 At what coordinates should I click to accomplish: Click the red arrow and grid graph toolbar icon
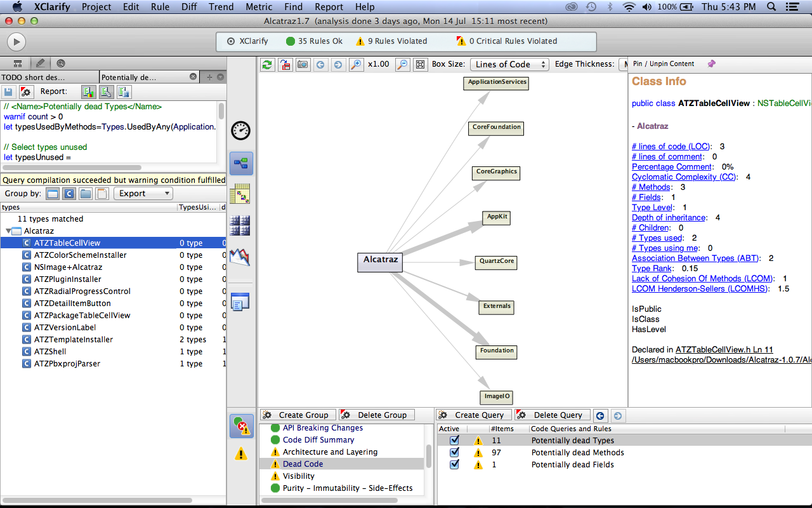click(285, 64)
